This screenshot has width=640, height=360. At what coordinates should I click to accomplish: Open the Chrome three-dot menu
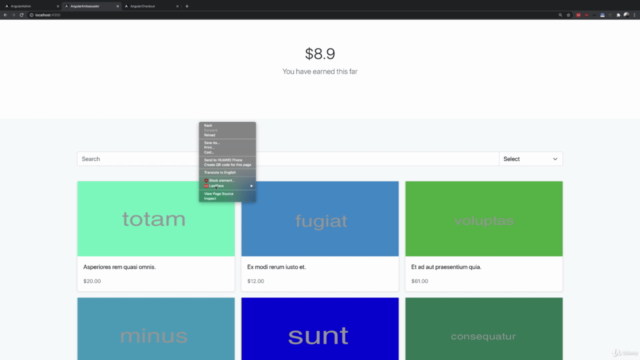tap(635, 15)
